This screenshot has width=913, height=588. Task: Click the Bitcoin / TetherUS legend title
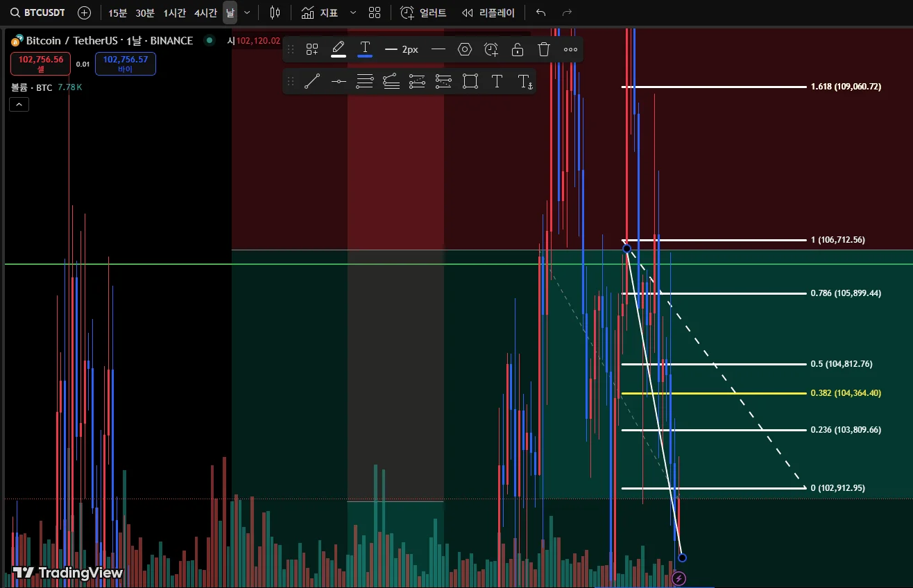coord(110,41)
